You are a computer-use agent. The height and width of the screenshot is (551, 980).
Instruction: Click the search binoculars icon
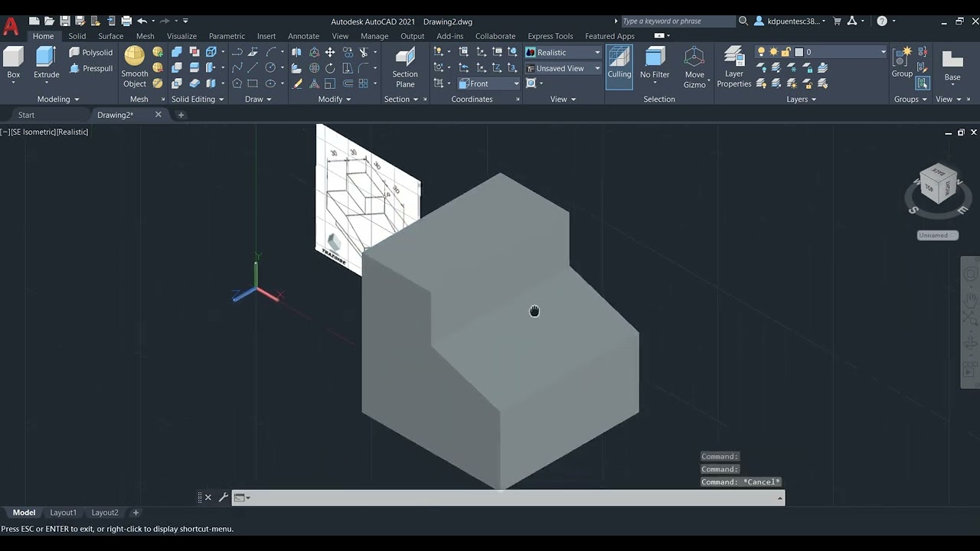(743, 21)
